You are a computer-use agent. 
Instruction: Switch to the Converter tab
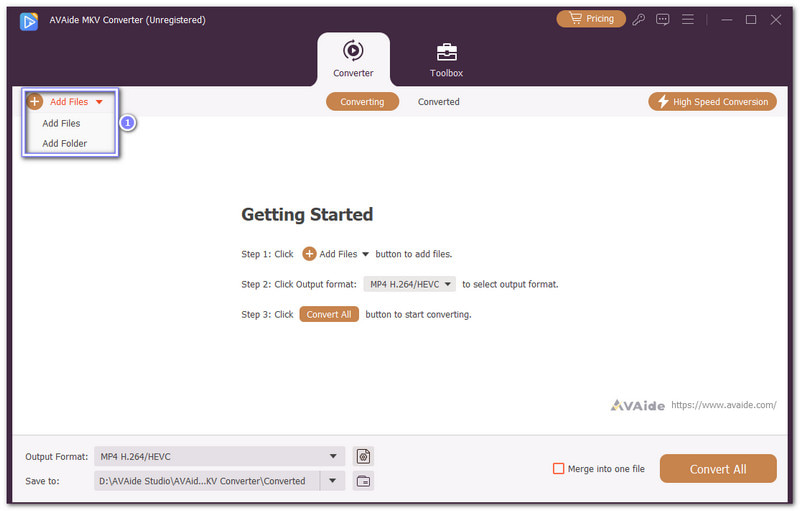(353, 59)
